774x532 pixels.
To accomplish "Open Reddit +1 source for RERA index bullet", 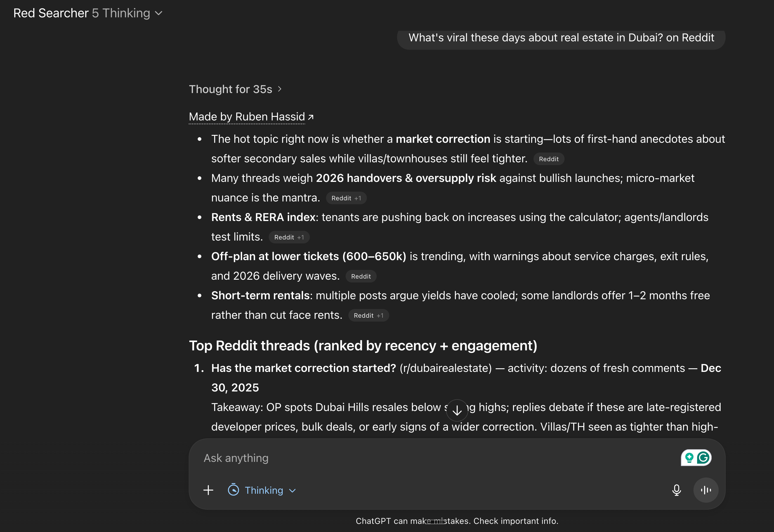I will point(289,237).
